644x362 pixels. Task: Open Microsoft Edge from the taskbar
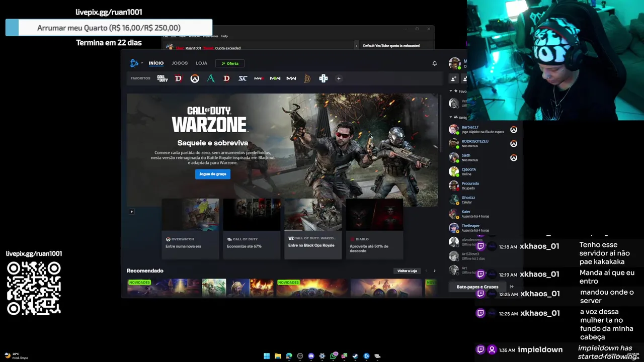click(289, 356)
